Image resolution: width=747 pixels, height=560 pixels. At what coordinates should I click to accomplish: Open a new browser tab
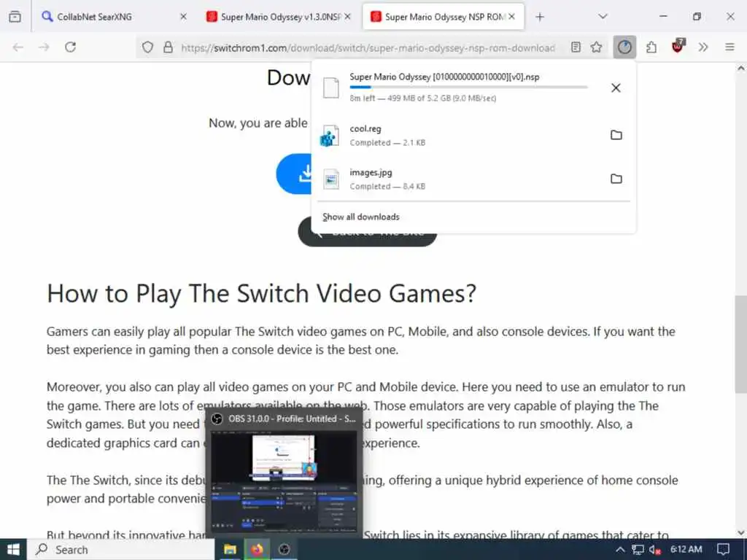click(x=539, y=17)
